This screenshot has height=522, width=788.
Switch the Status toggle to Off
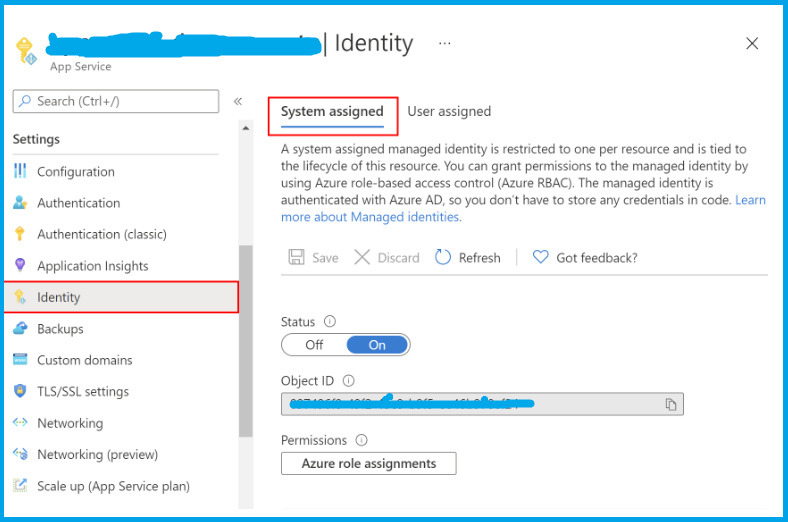[314, 345]
